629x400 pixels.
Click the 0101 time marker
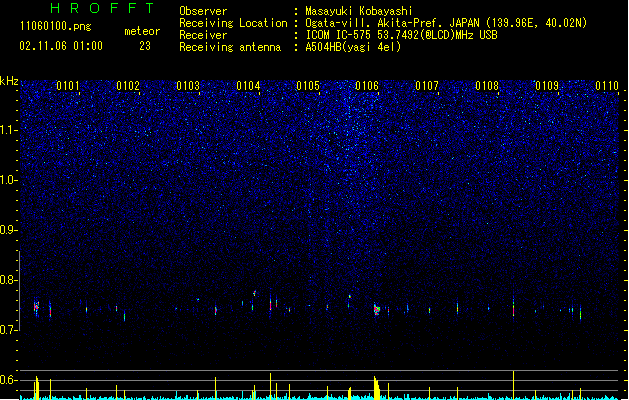pos(67,86)
